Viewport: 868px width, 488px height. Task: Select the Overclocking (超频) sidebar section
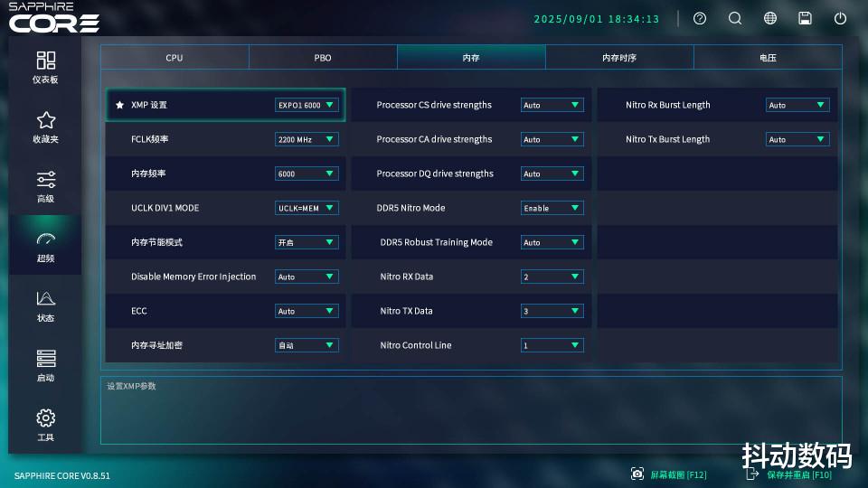45,247
